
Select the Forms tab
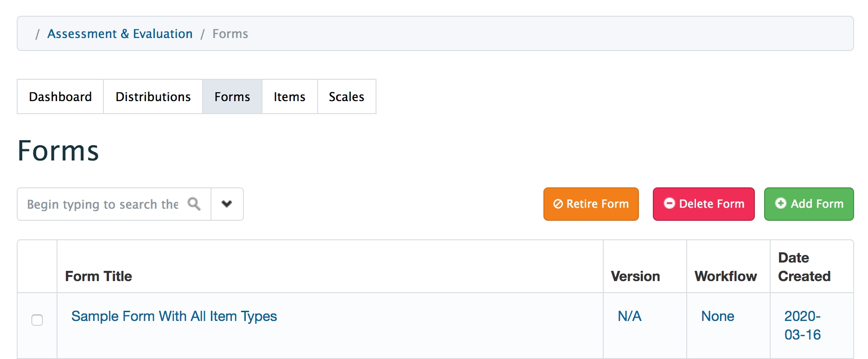click(232, 96)
